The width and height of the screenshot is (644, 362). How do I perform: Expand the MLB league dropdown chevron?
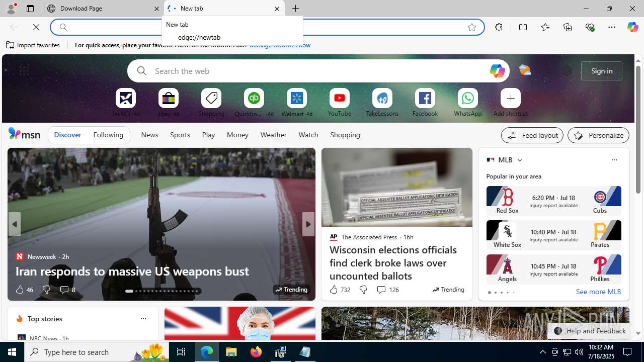pos(519,160)
